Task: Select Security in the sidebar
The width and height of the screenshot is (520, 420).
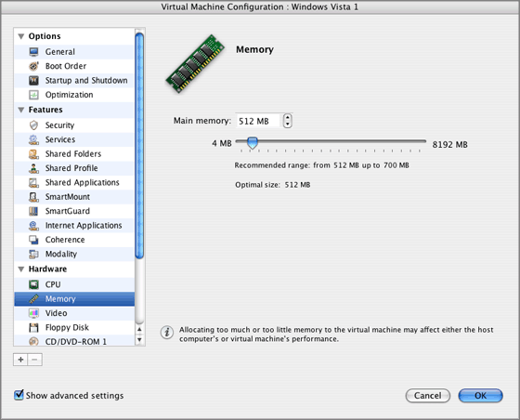Action: [74, 125]
